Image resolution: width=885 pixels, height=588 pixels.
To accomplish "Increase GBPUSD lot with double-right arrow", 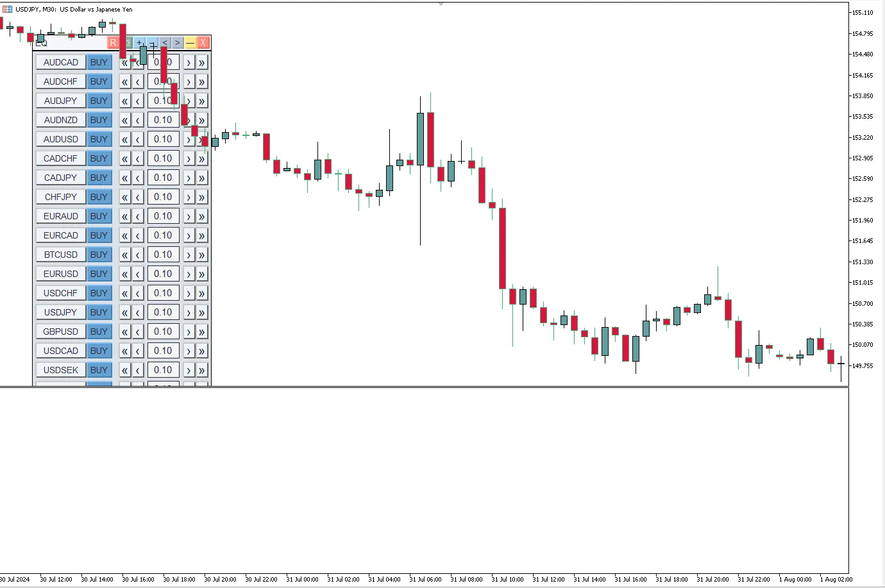I will [x=201, y=332].
